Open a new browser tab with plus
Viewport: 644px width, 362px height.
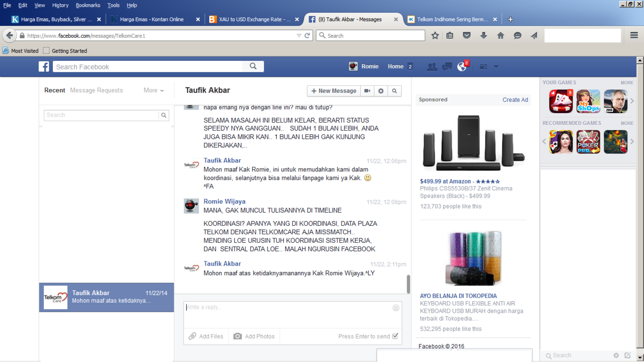tap(511, 19)
